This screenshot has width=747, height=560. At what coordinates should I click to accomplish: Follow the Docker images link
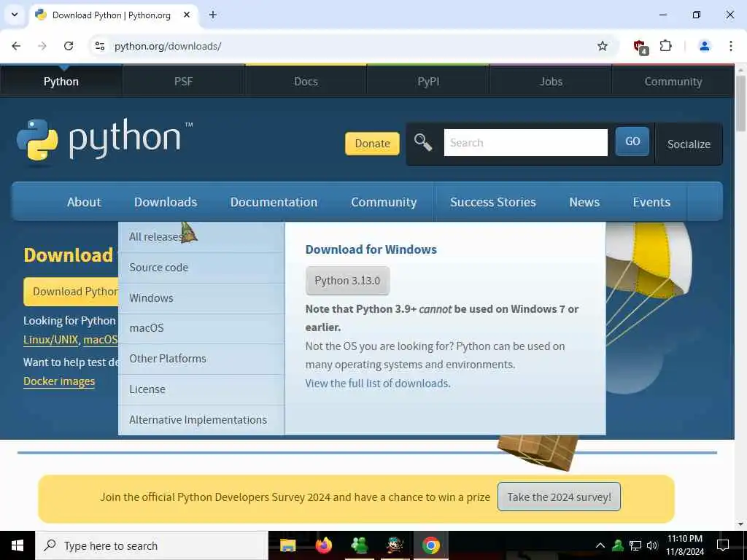pos(59,381)
